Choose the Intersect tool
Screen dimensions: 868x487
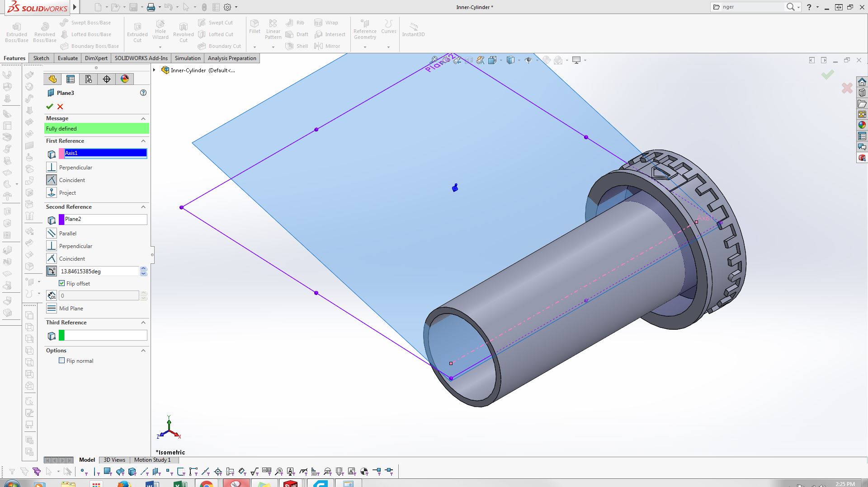(330, 34)
